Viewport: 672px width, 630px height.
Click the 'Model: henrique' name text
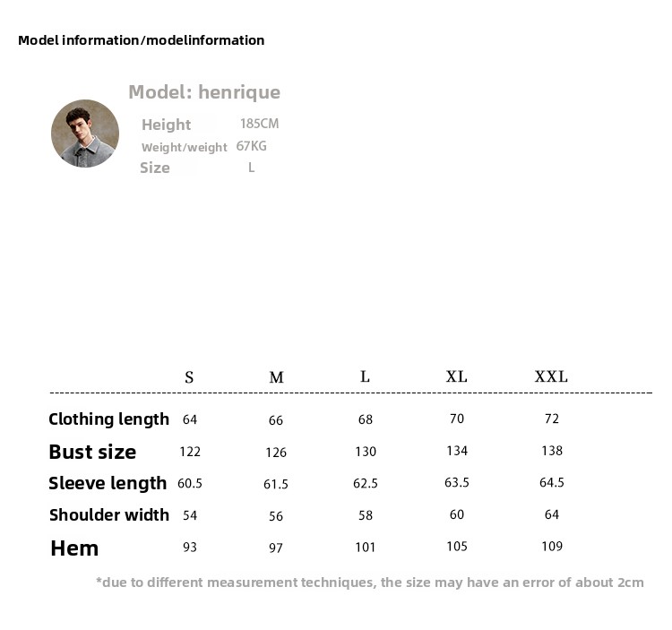click(204, 92)
